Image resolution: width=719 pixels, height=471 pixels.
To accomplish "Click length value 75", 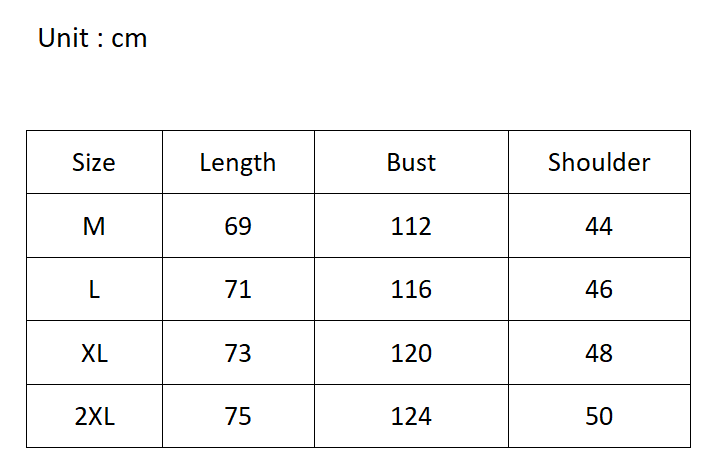I will tap(238, 416).
